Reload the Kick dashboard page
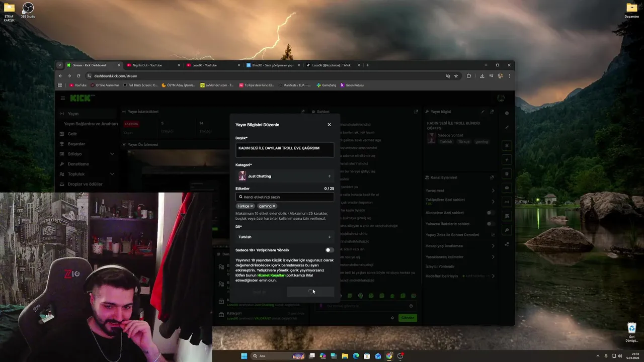644x362 pixels. pos(78,76)
